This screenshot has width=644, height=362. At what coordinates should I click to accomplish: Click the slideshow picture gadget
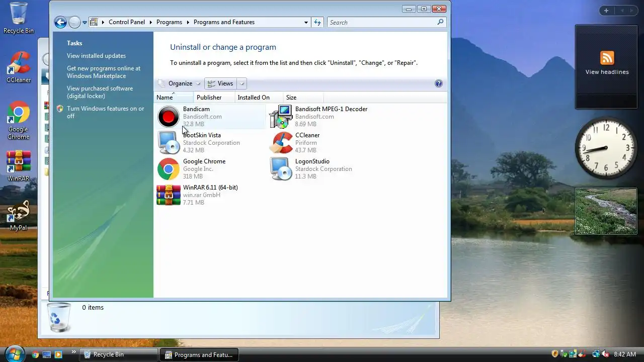[606, 211]
